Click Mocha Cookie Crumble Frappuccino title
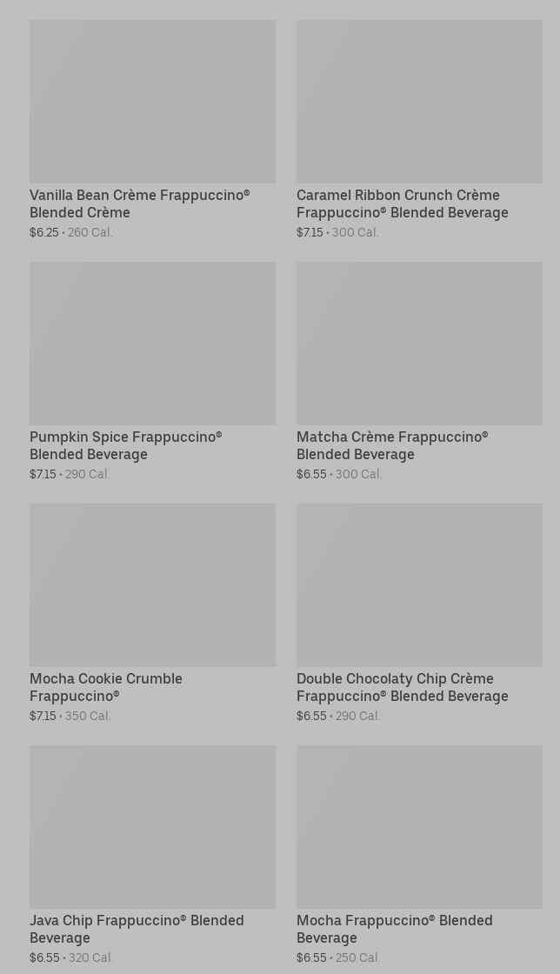The image size is (560, 974). pos(105,687)
